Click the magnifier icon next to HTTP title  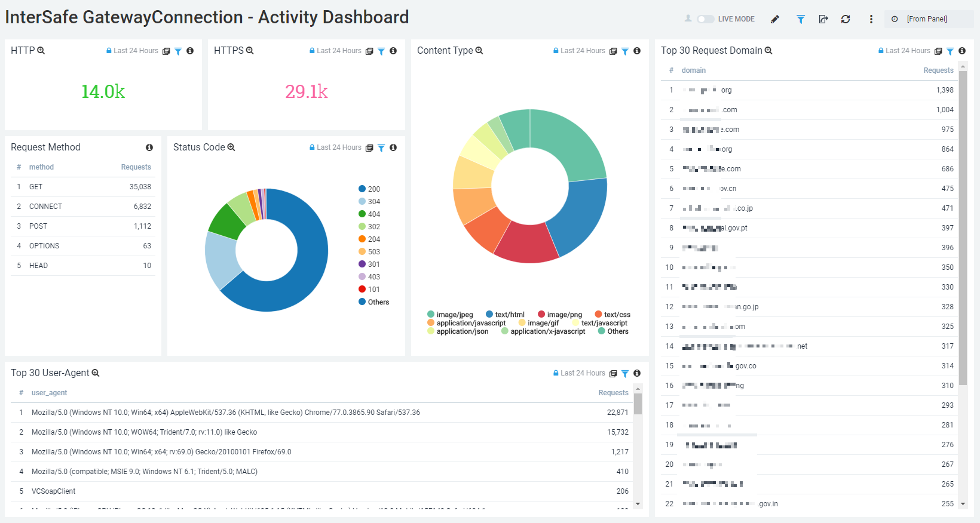[x=41, y=51]
